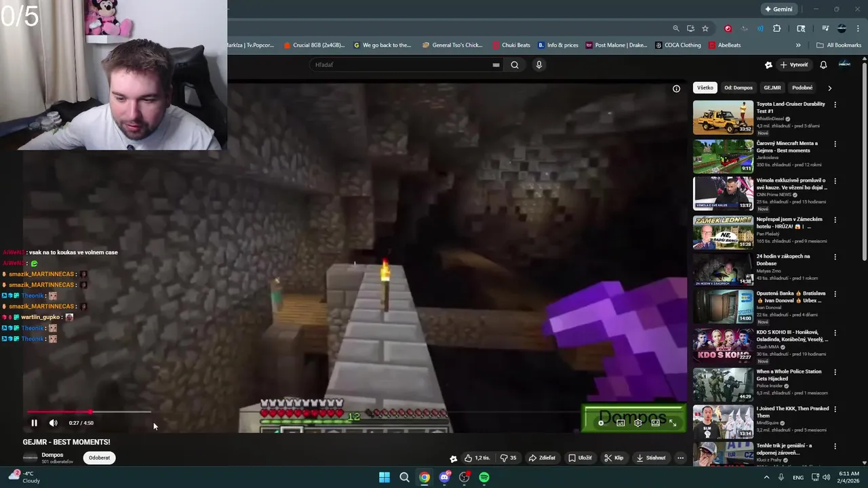
Task: Open the Chuki Beats bookmark
Action: tap(511, 45)
